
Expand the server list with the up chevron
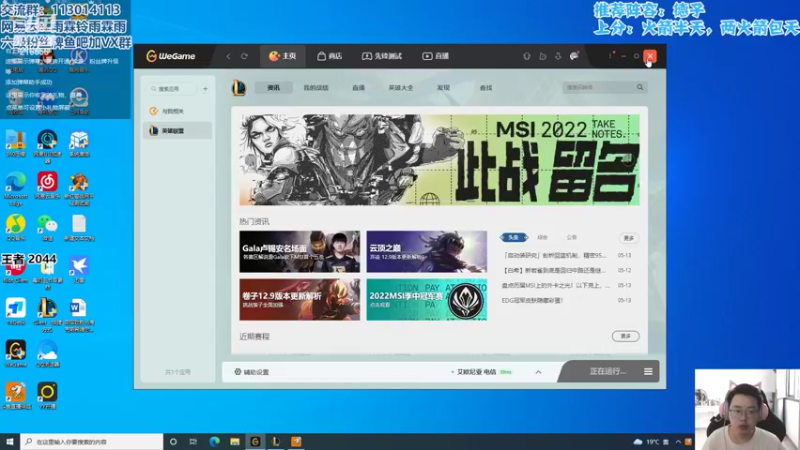[x=538, y=372]
